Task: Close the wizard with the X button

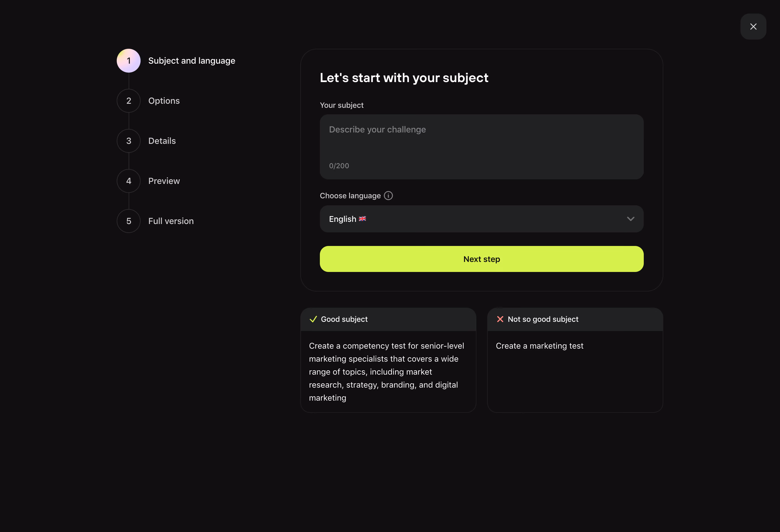Action: pyautogui.click(x=753, y=27)
